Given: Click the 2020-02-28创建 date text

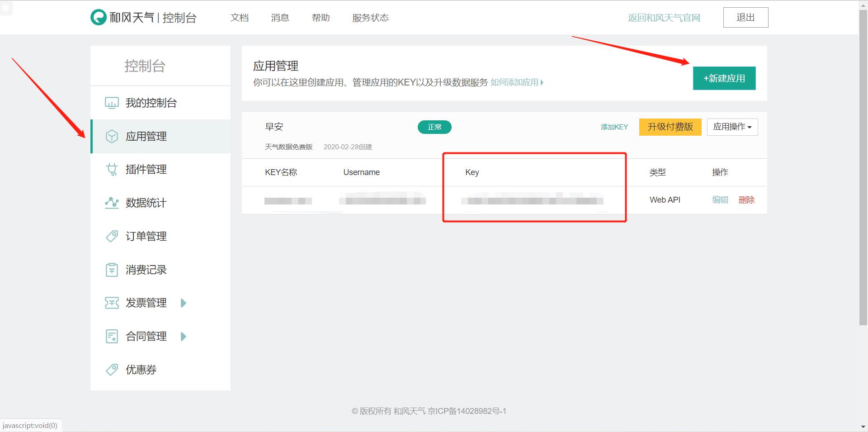Looking at the screenshot, I should tap(348, 147).
